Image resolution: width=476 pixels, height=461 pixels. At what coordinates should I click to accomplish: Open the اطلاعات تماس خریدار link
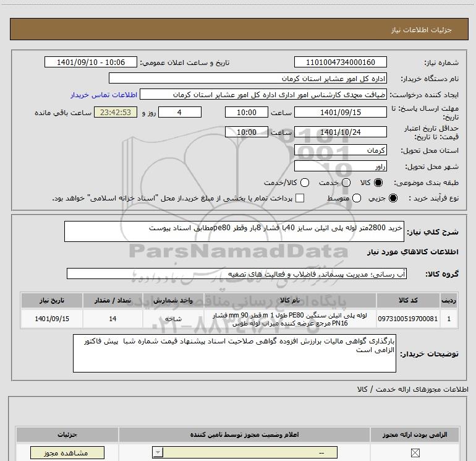[104, 95]
